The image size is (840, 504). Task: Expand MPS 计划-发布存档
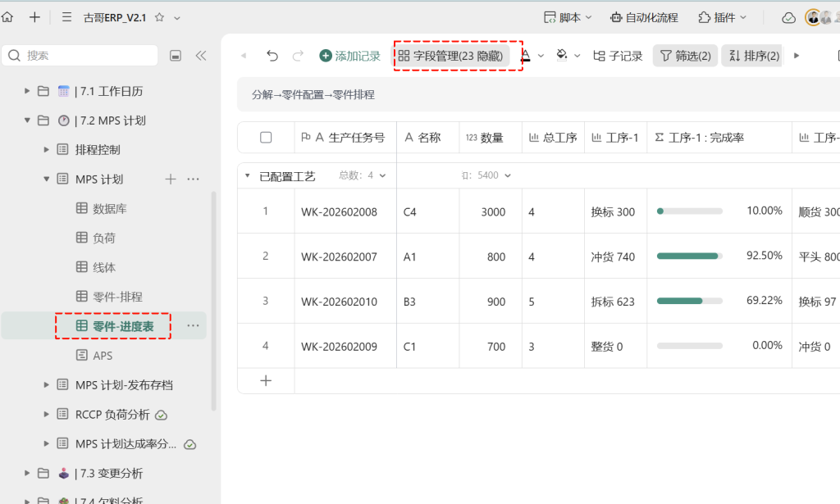(x=46, y=384)
